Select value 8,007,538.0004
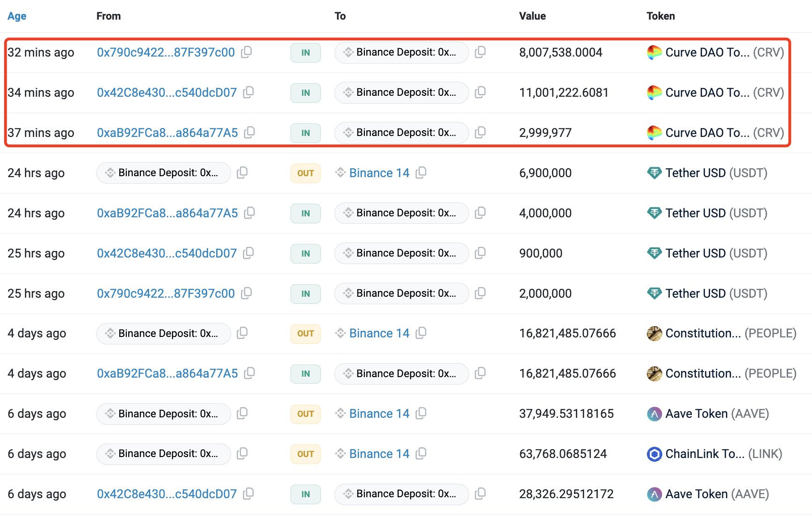The width and height of the screenshot is (812, 515). [x=561, y=52]
